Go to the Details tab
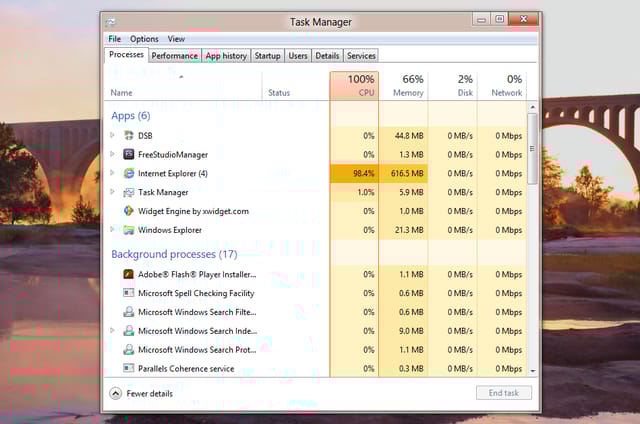The height and width of the screenshot is (424, 640). pyautogui.click(x=327, y=56)
